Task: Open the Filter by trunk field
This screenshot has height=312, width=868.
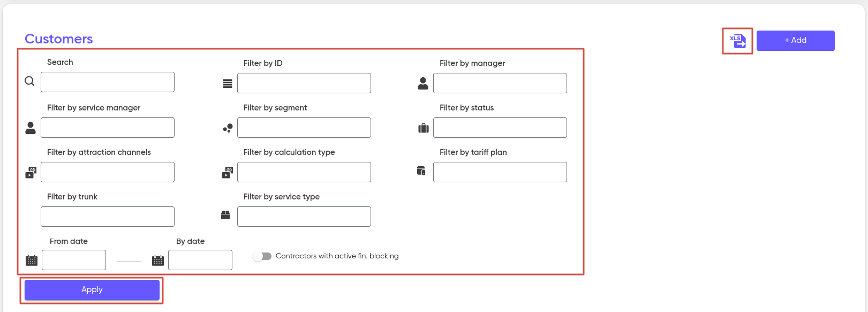Action: point(108,217)
